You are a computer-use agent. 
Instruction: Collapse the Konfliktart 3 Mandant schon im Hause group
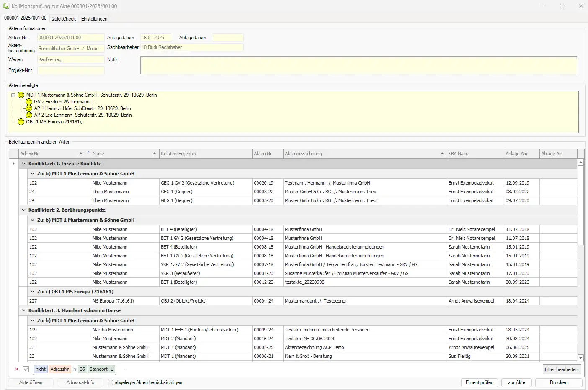click(23, 310)
